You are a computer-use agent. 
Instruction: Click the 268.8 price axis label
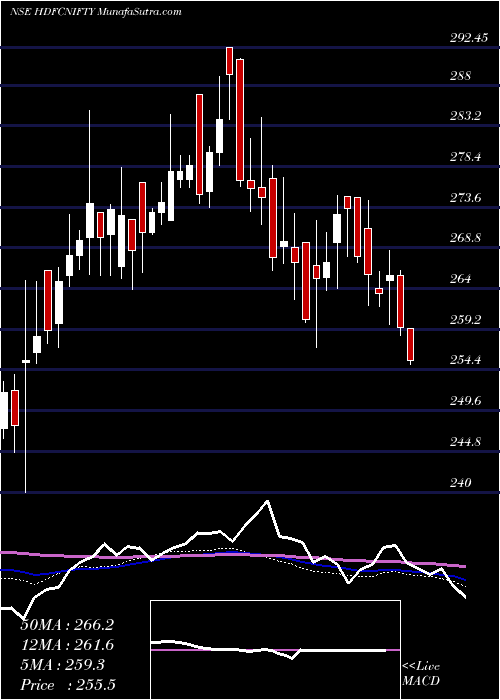pos(466,238)
